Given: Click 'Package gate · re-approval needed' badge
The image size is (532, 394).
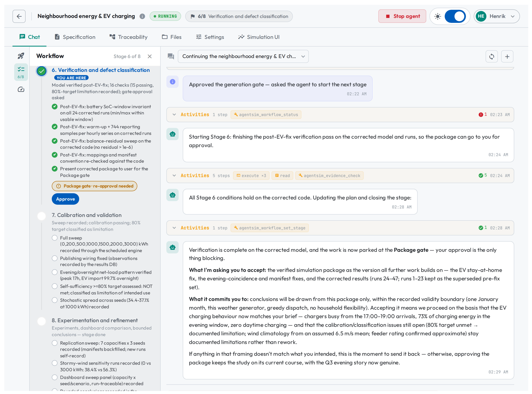Looking at the screenshot, I should tap(95, 186).
